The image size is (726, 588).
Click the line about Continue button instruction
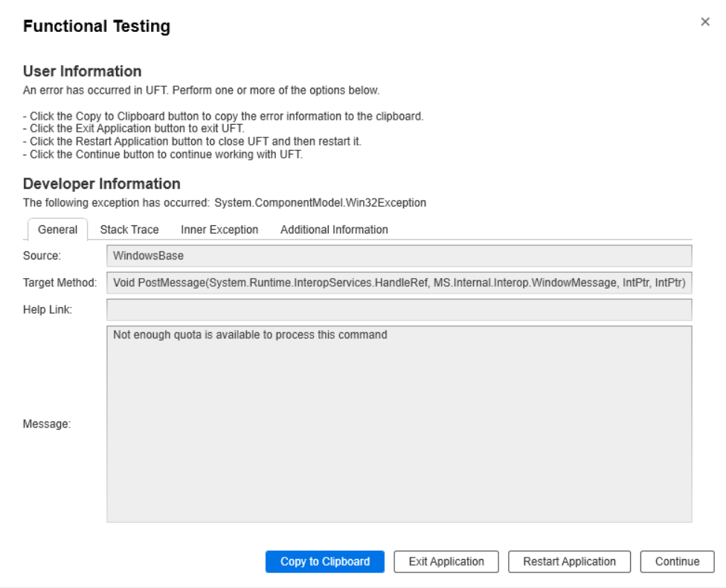[163, 154]
